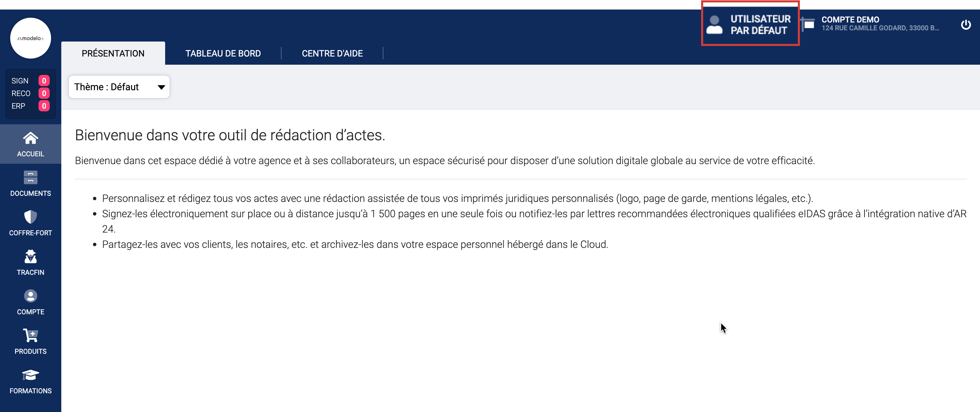Viewport: 980px width, 412px height.
Task: Click the agency sign icon near Compte Demo
Action: pos(808,25)
